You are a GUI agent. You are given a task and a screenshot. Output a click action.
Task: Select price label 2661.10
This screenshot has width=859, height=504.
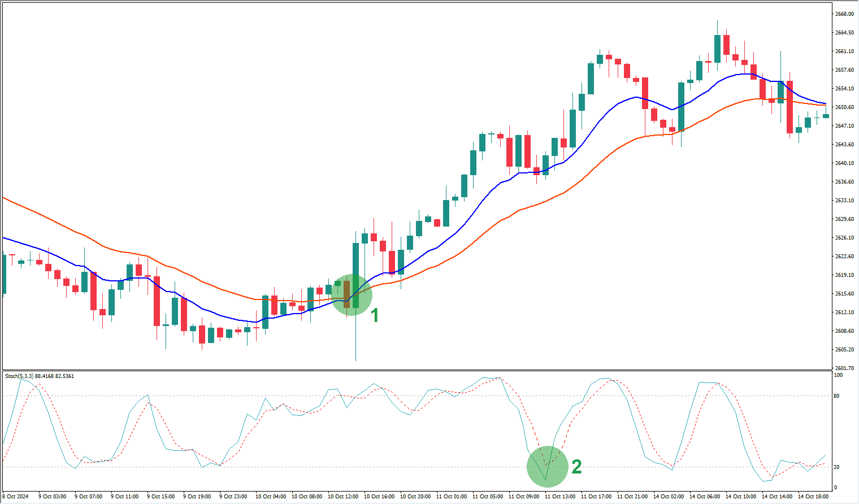[844, 51]
